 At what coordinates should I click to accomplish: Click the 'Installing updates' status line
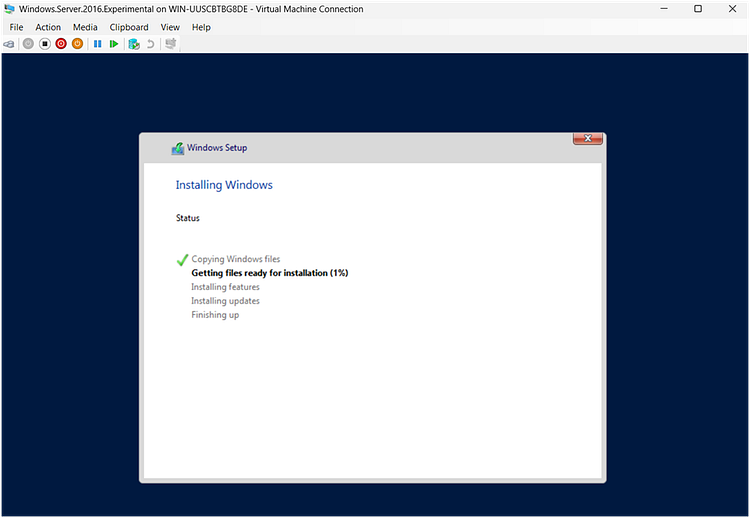[225, 301]
